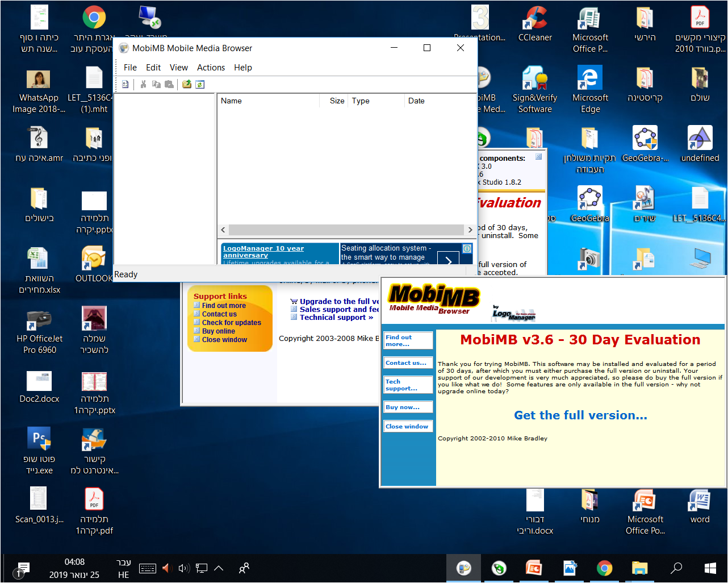
Task: Sort file list by Type column
Action: point(376,101)
